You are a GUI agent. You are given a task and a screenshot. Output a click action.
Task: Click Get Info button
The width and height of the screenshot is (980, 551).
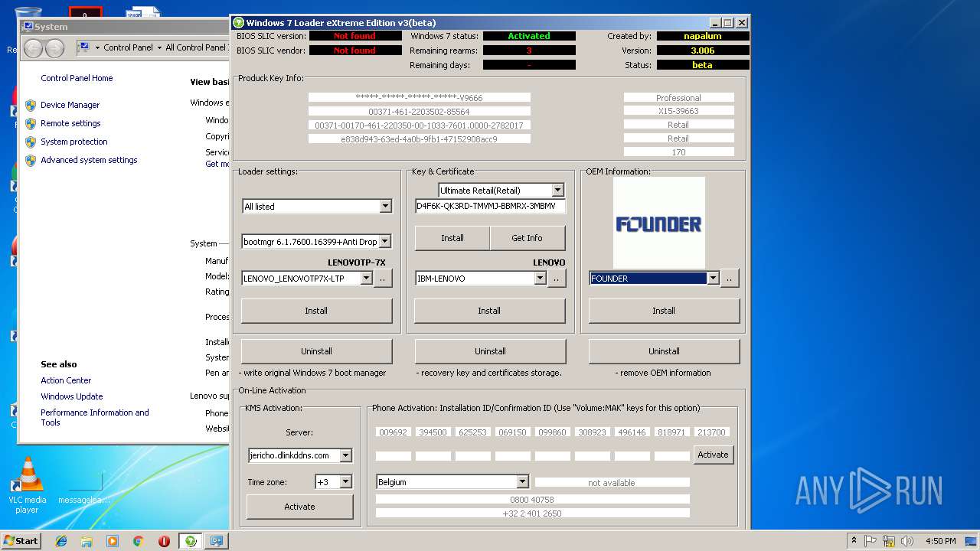527,238
